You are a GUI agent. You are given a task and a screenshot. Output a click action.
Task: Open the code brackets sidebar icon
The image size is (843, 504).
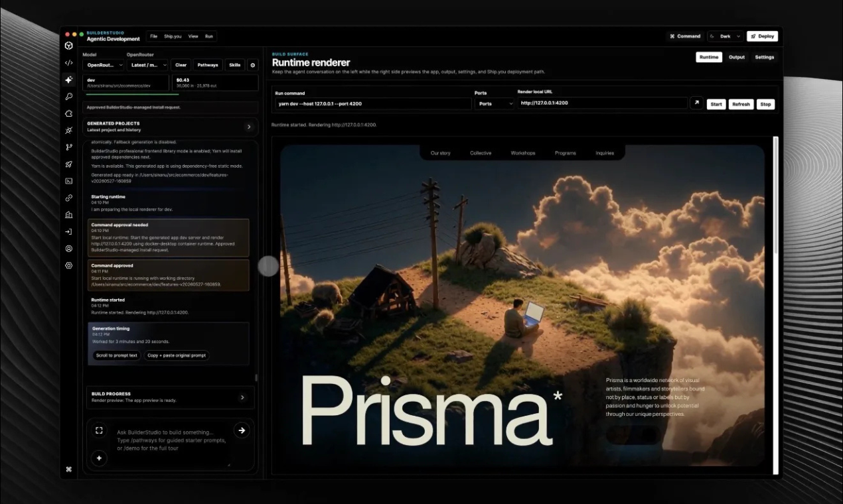(68, 63)
